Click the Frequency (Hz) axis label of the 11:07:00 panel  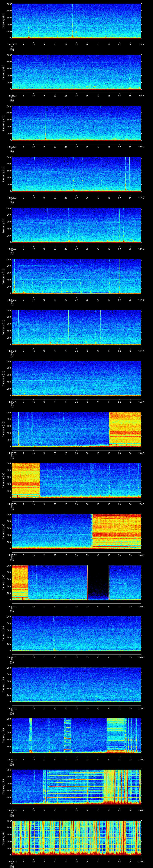(3, 21)
